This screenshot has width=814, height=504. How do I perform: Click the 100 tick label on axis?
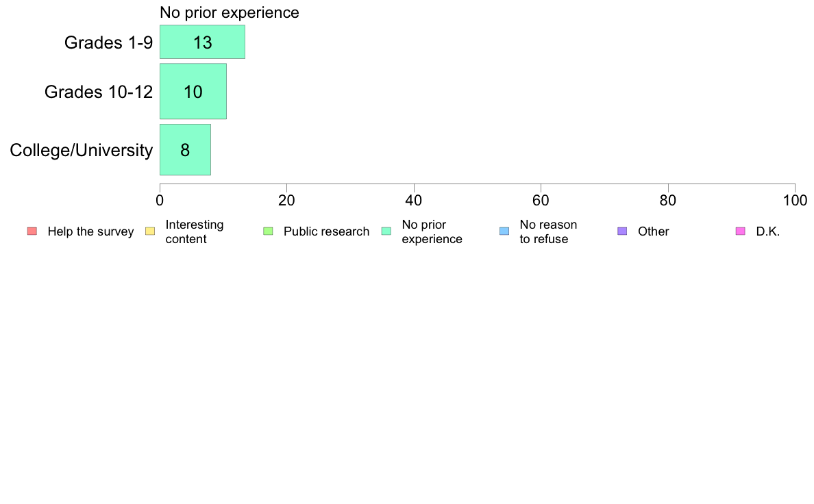[795, 201]
